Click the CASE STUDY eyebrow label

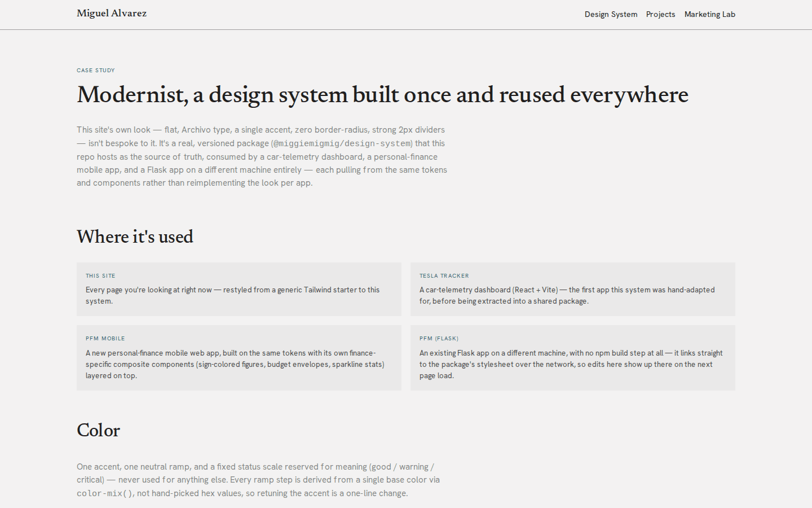[96, 71]
